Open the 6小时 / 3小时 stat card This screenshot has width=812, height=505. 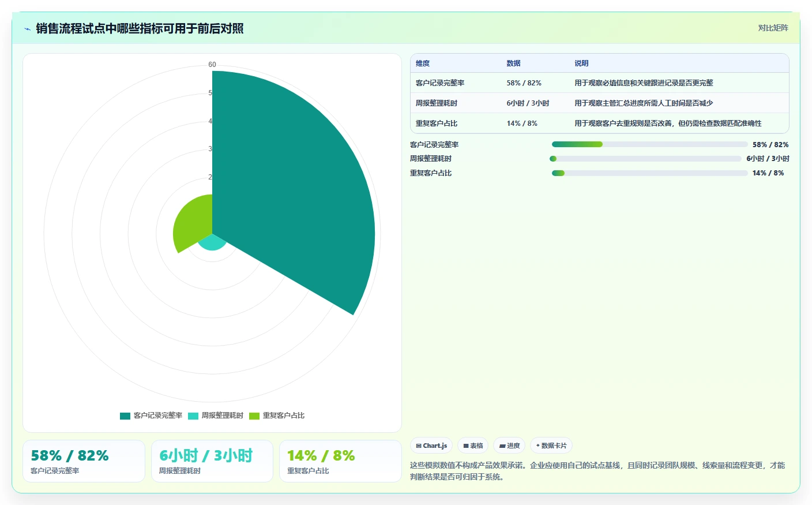(212, 461)
